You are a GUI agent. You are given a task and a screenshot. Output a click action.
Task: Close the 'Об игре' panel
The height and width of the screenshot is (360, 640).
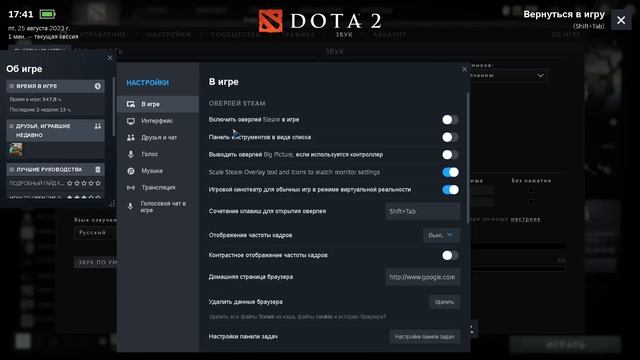[x=110, y=58]
